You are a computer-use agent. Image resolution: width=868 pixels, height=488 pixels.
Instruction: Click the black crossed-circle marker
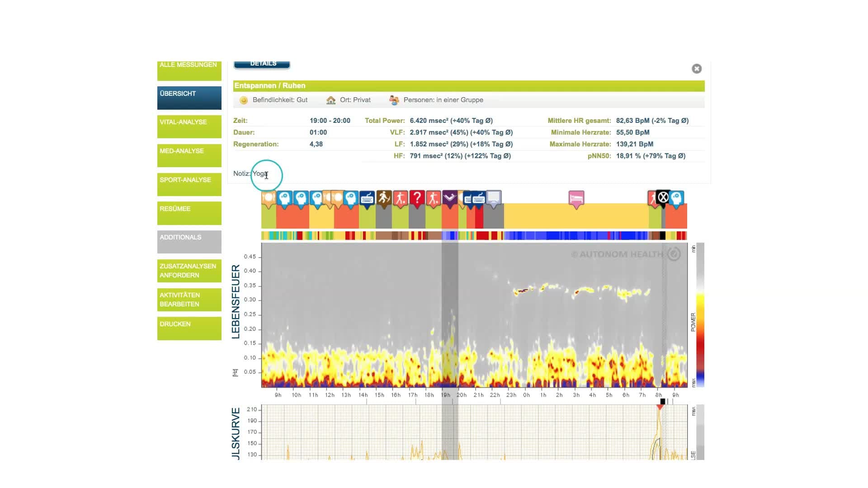[x=663, y=197]
